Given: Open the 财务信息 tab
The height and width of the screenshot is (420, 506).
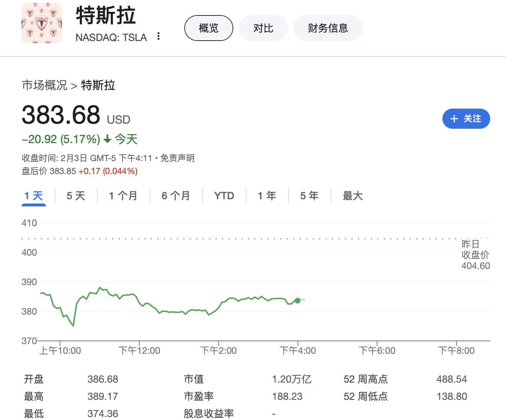Looking at the screenshot, I should pos(328,28).
